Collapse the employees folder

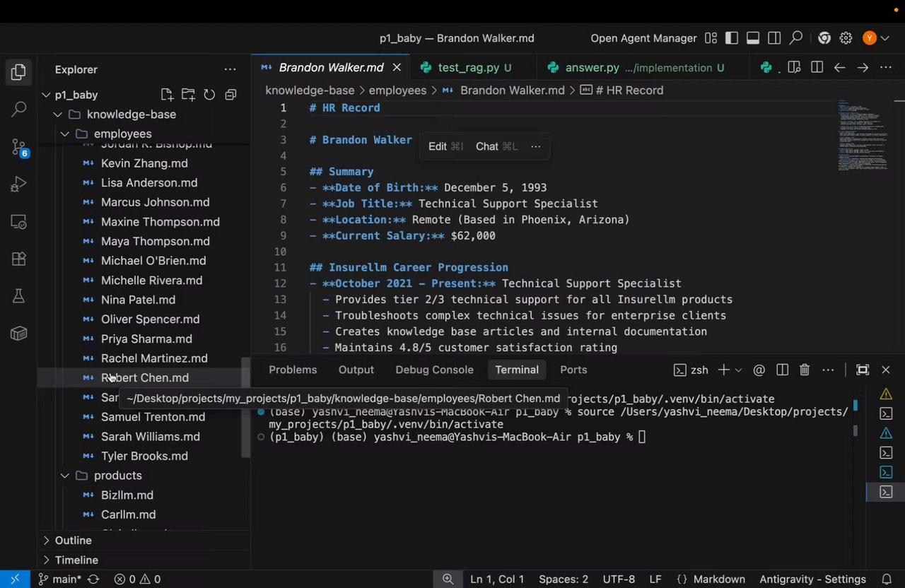[64, 134]
